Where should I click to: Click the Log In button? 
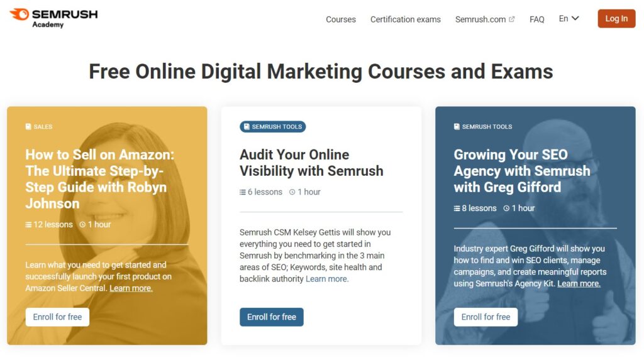pyautogui.click(x=616, y=18)
